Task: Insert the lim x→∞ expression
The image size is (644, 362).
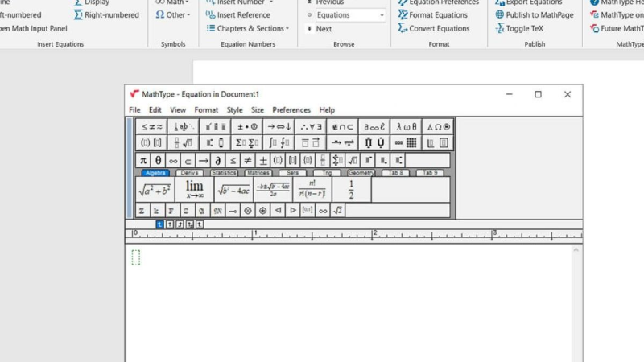Action: 194,190
